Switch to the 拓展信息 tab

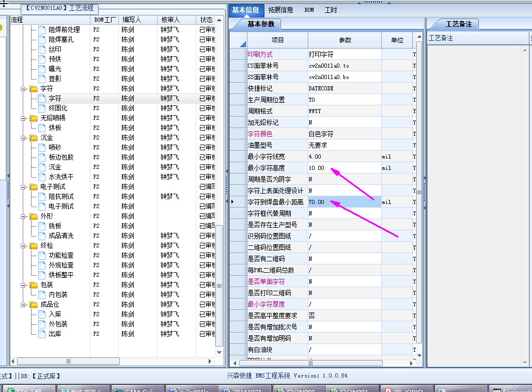pos(280,10)
